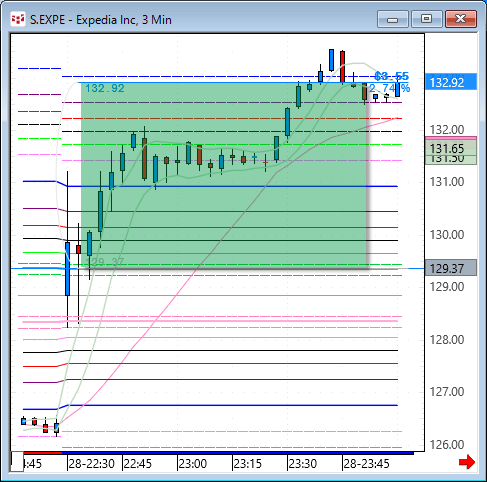Select the 28-22:30 time axis marker

92,464
